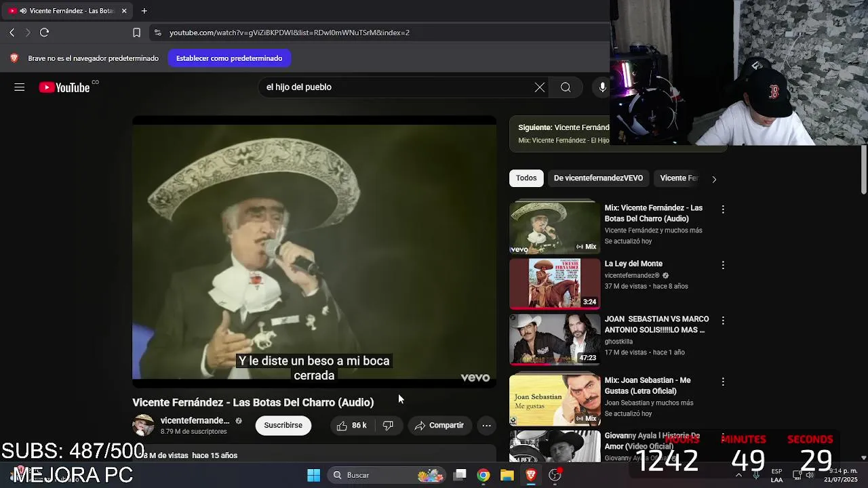
Task: Open channel avatar of vicentefernandez
Action: 143,425
